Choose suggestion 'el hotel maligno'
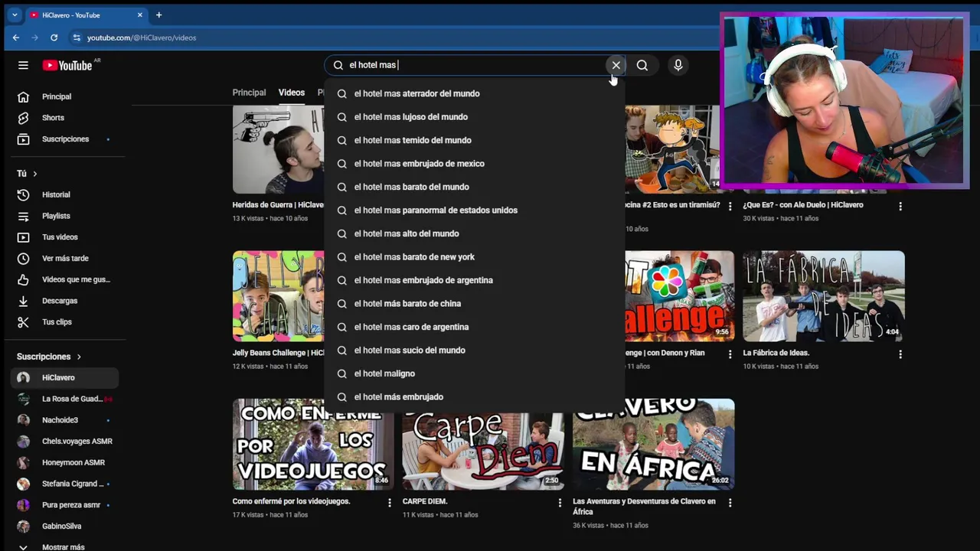Viewport: 980px width, 551px height. tap(475, 373)
